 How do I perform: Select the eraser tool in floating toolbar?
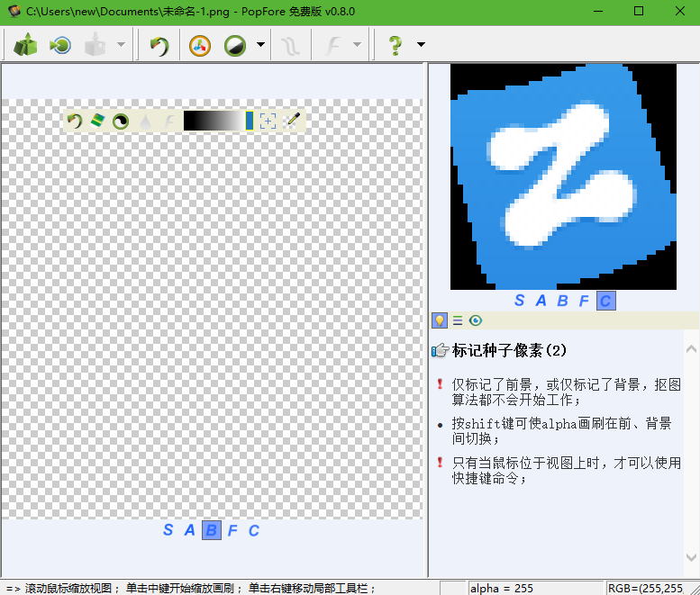(97, 121)
